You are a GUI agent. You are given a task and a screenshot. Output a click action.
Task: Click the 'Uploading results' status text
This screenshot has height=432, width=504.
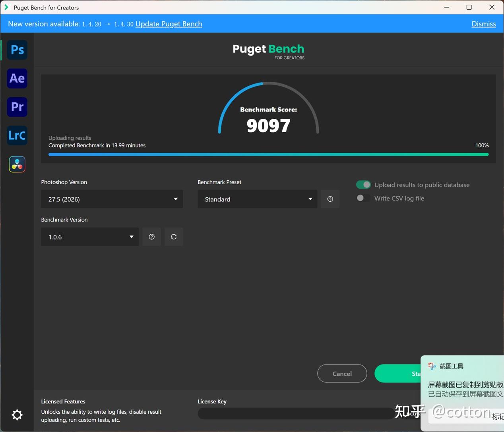click(70, 138)
